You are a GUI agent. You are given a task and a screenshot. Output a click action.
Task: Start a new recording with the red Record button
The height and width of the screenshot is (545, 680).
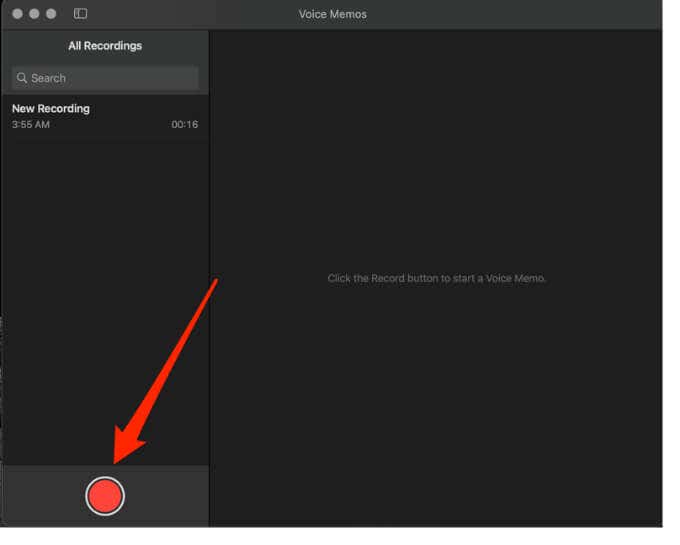tap(105, 496)
